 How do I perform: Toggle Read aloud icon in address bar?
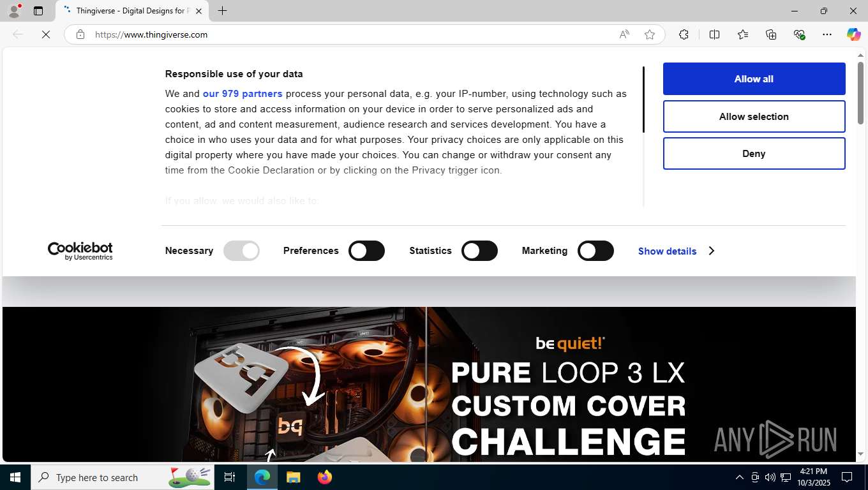[624, 34]
